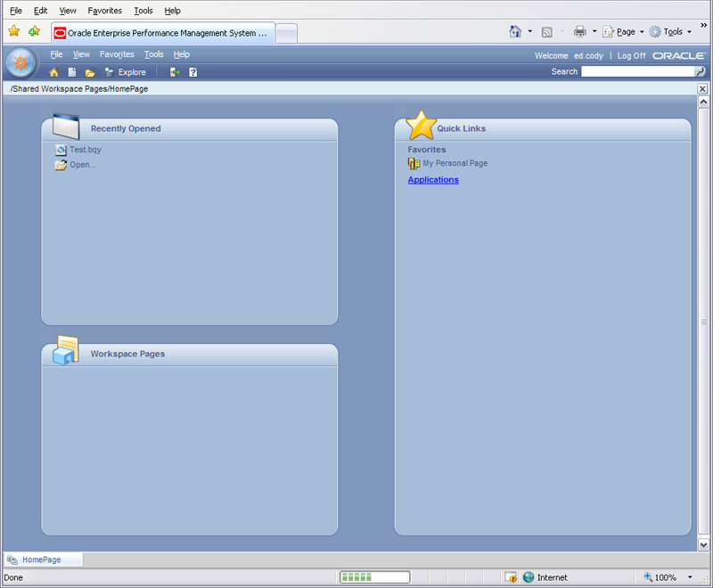
Task: Open Workspace Favorites menu
Action: 117,54
